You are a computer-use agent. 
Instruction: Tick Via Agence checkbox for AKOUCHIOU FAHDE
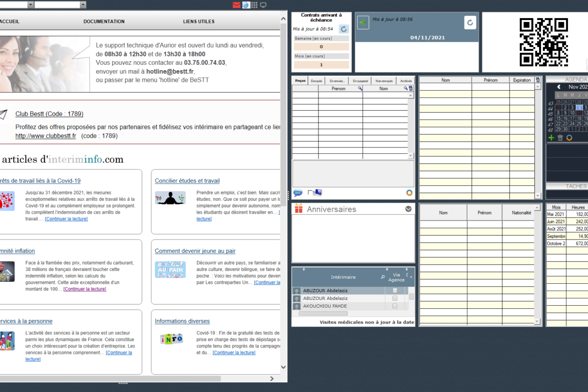395,306
